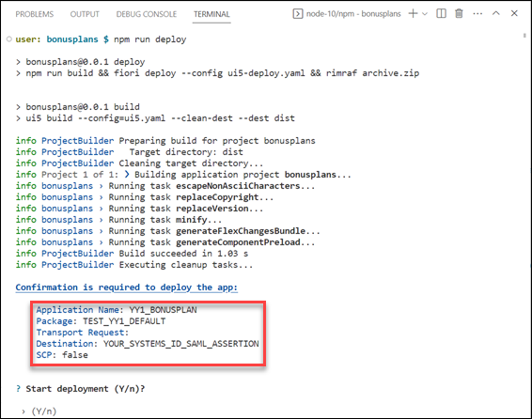532x419 pixels.
Task: Create a new terminal with the plus icon
Action: [413, 13]
